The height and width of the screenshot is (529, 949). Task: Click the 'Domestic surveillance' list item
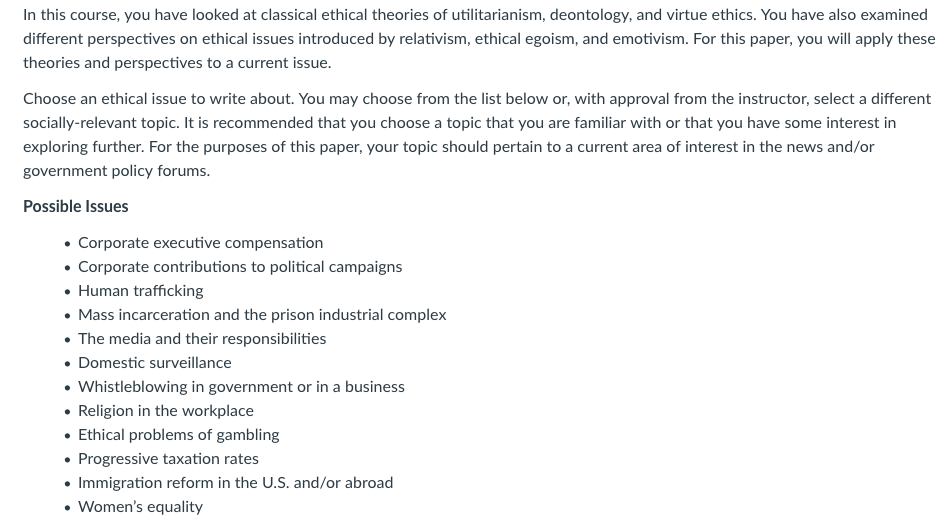[154, 363]
